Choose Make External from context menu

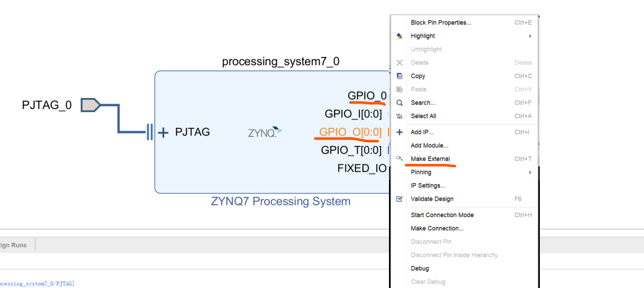[x=430, y=159]
